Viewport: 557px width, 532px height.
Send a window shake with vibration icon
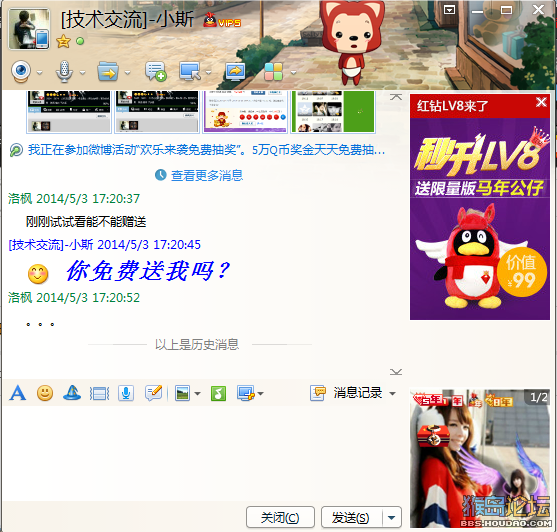click(x=99, y=393)
